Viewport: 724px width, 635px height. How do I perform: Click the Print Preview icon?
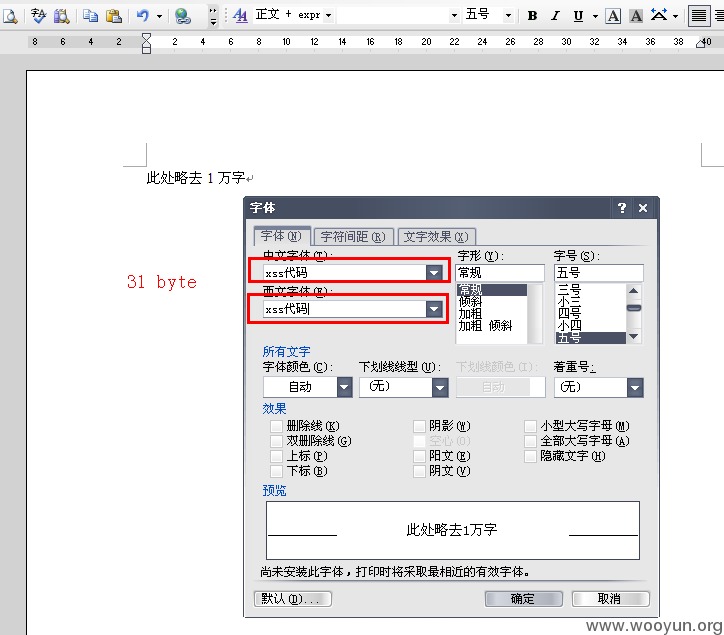click(10, 16)
